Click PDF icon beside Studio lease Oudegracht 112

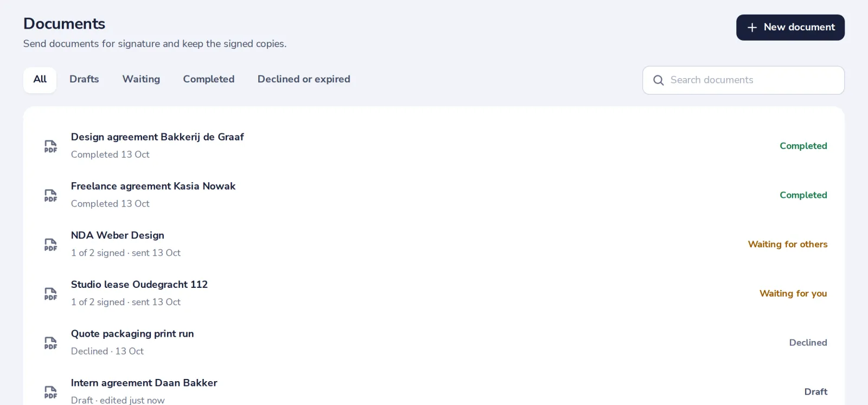coord(50,294)
